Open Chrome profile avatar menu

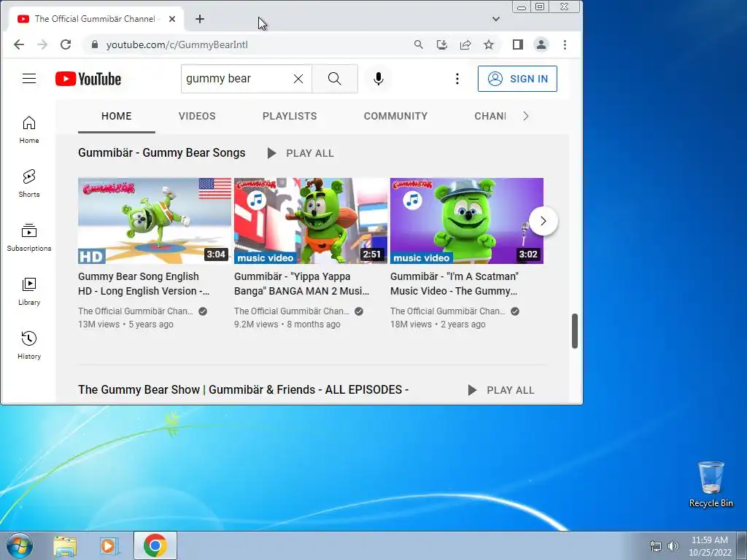pyautogui.click(x=541, y=44)
